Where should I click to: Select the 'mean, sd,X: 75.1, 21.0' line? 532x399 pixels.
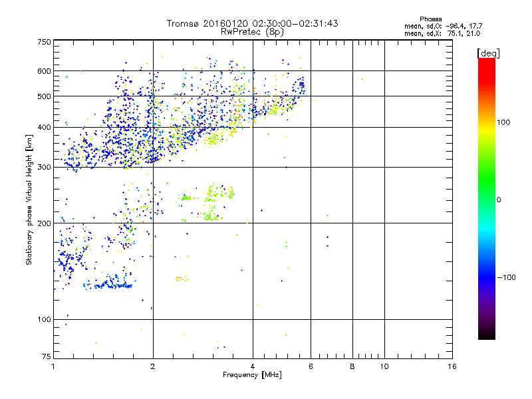click(442, 33)
